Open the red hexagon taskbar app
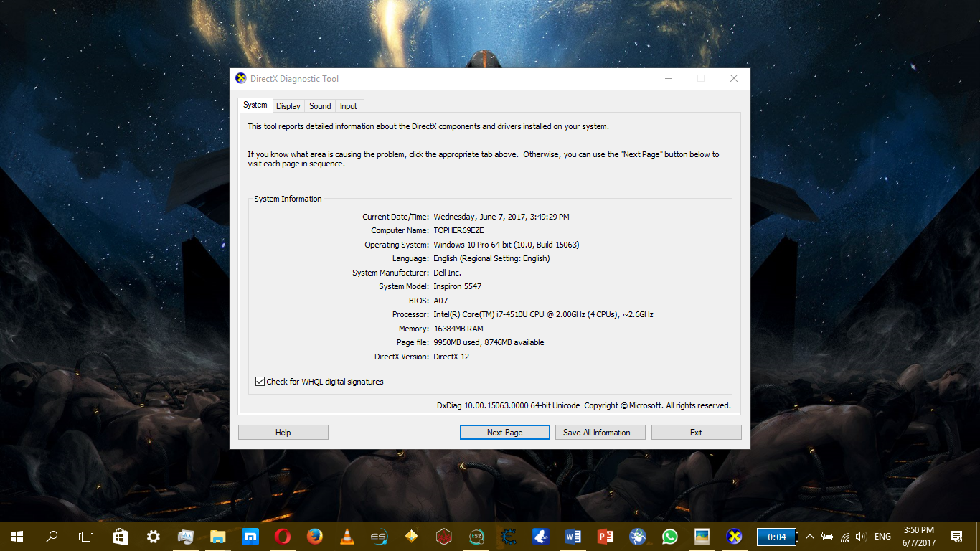This screenshot has width=980, height=551. coord(444,537)
